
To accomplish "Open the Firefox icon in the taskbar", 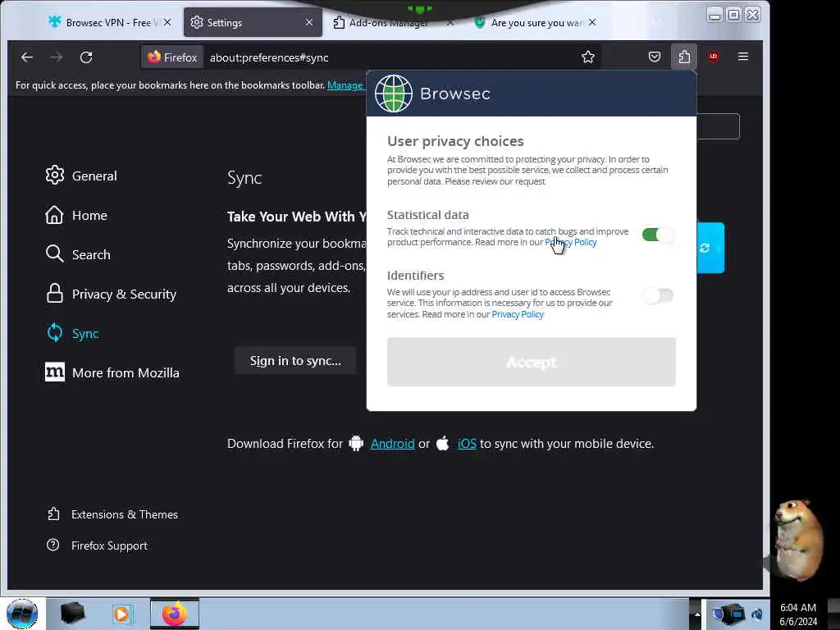I will tap(174, 614).
